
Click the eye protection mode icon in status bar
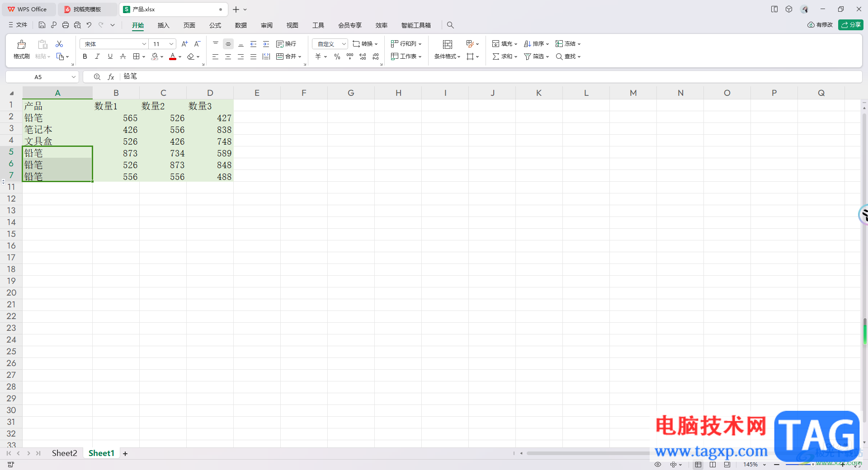tap(658, 464)
